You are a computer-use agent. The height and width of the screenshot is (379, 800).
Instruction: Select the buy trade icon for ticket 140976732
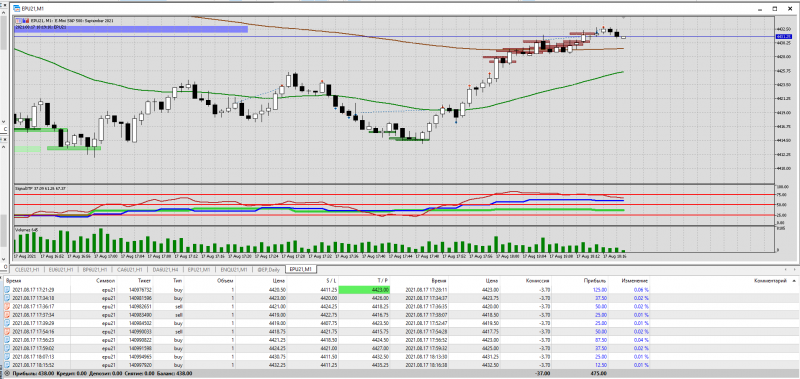7,290
